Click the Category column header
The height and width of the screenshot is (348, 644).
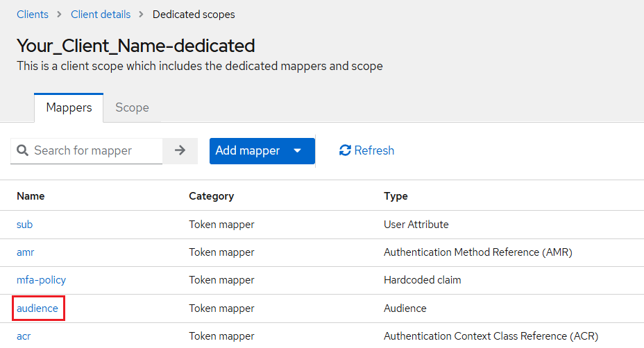pyautogui.click(x=211, y=196)
